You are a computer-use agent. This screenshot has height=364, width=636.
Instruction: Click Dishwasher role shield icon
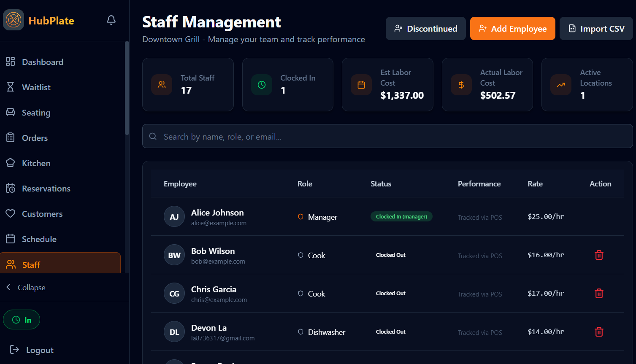pos(300,332)
